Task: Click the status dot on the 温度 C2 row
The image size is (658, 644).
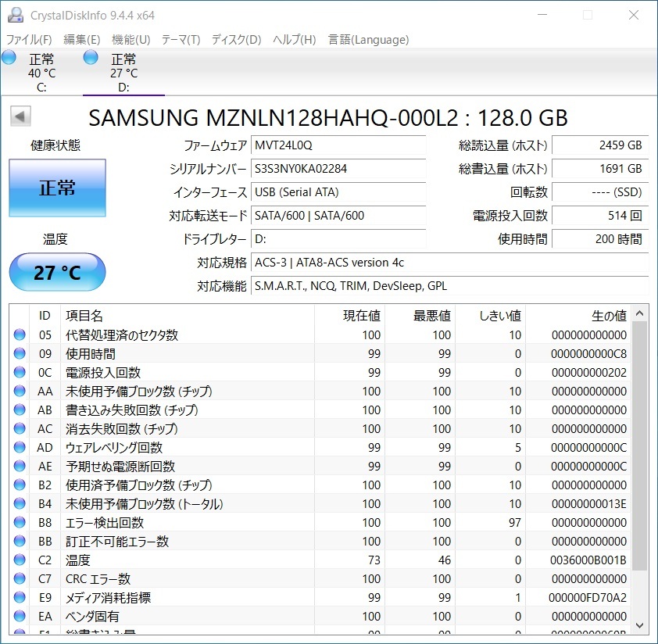Action: tap(20, 560)
